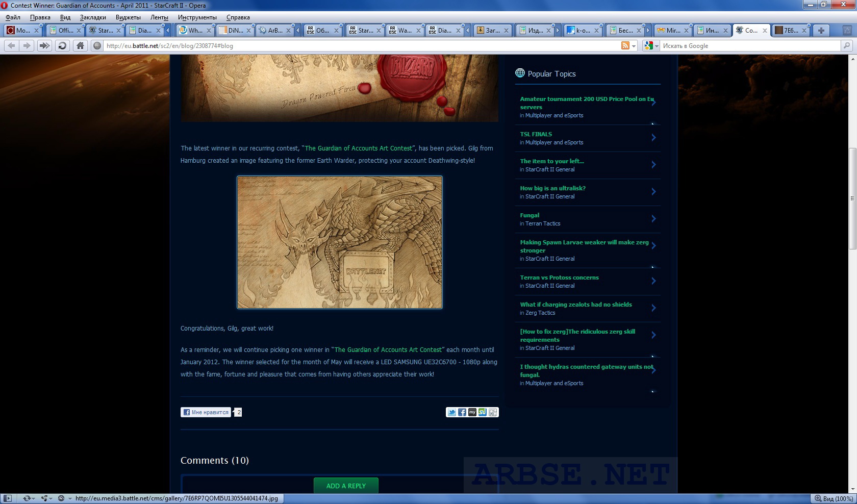Click the Opera Unite icon in the status bar

click(44, 498)
